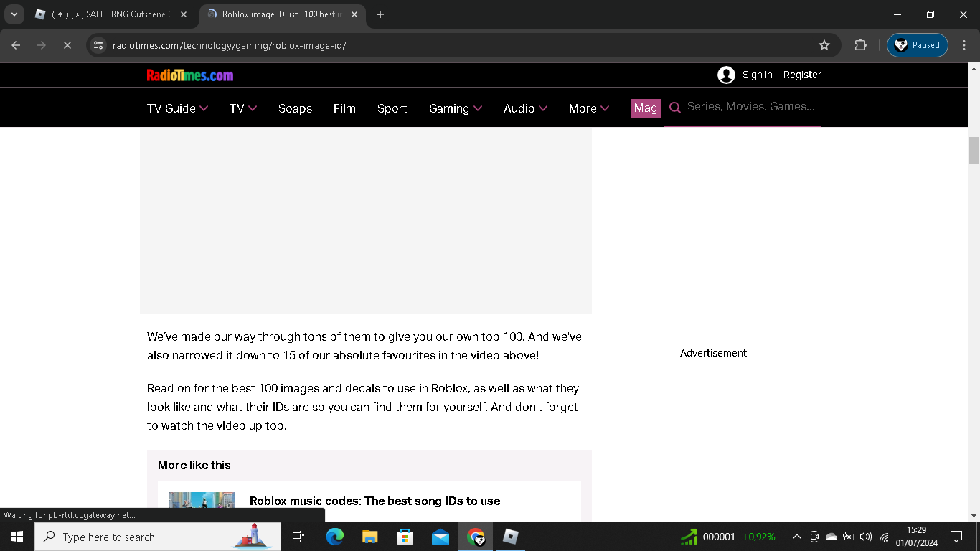
Task: Launch Microsoft Edge from the taskbar
Action: (334, 537)
